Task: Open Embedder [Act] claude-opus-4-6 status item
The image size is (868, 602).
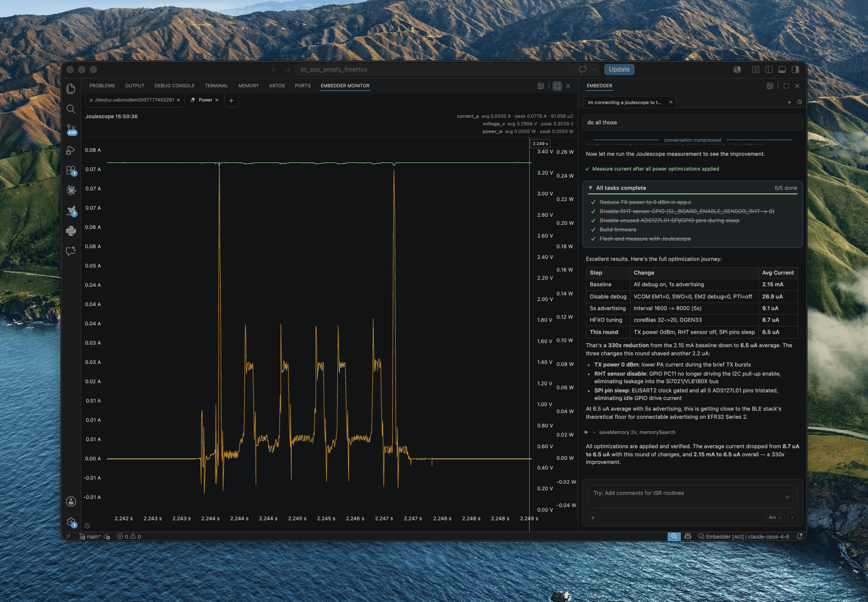Action: pos(744,537)
